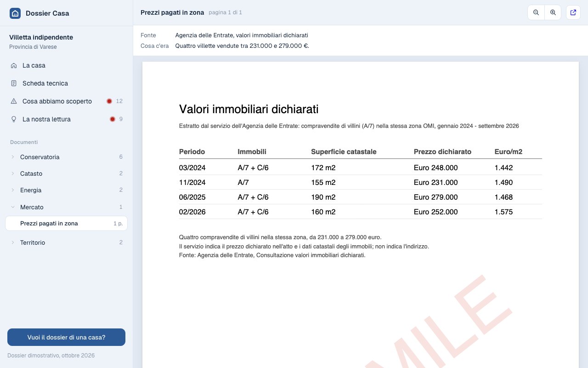Zoom in the document view
Viewport: 588px width, 368px height.
(553, 13)
